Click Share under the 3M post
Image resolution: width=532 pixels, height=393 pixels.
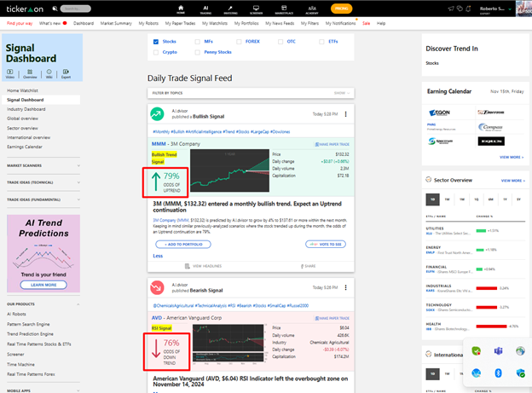[308, 266]
